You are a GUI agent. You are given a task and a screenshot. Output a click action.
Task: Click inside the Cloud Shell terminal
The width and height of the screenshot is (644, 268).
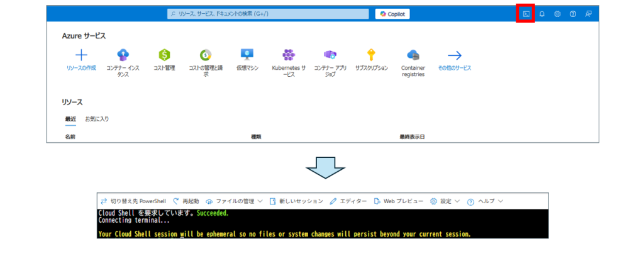click(x=323, y=223)
